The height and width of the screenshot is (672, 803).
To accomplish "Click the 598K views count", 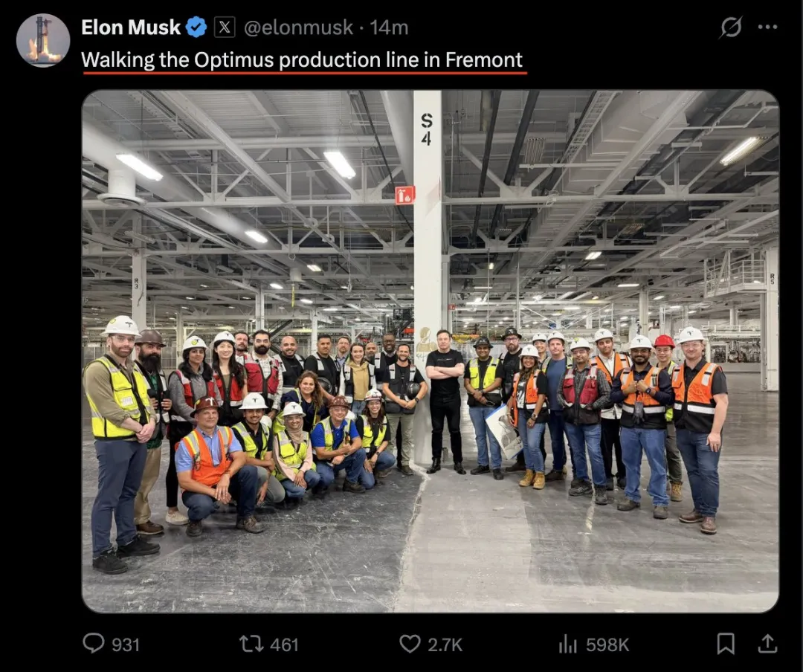I will click(607, 644).
